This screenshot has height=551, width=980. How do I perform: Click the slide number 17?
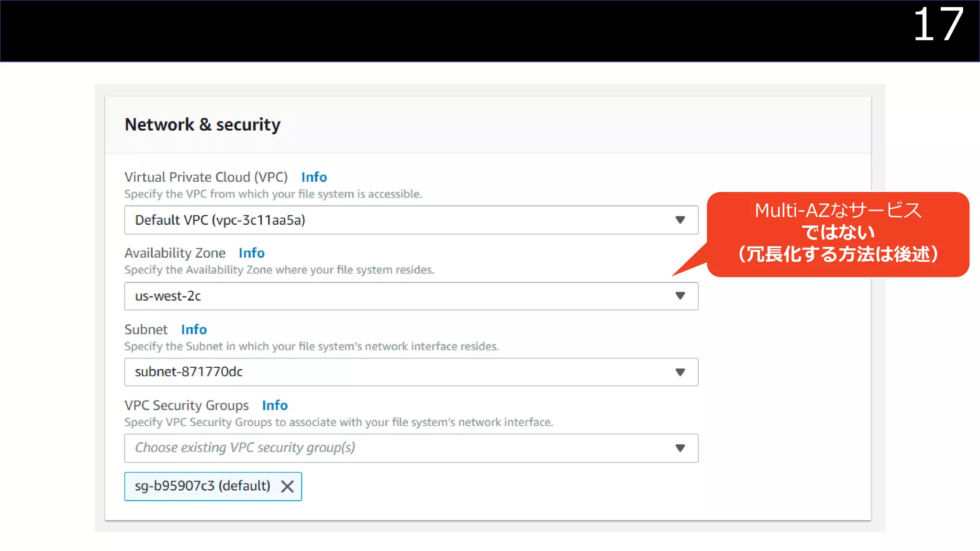click(x=938, y=25)
